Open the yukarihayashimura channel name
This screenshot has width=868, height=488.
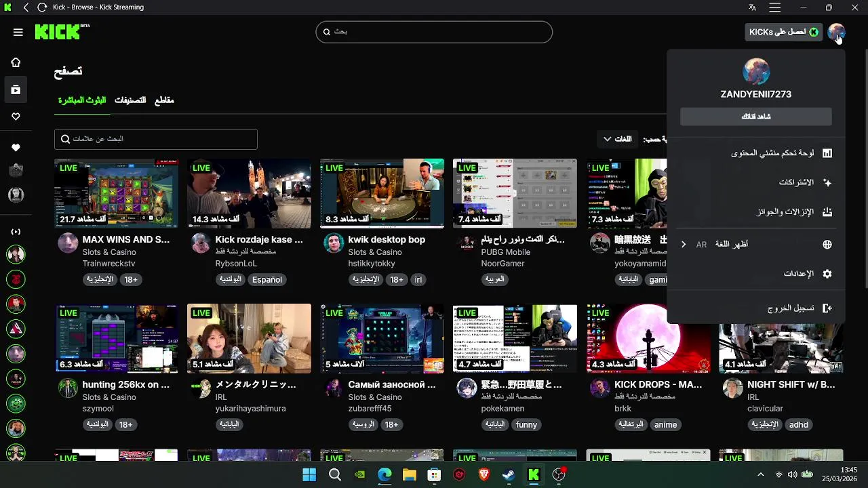251,409
